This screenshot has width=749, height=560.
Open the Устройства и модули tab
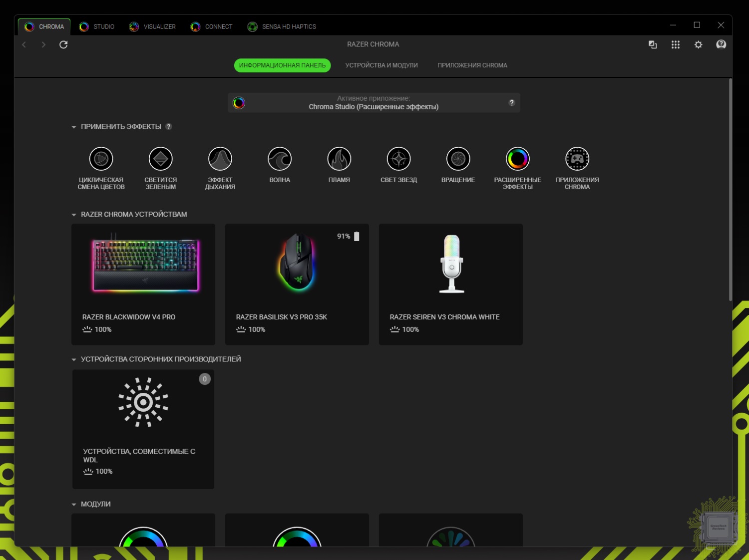(381, 65)
